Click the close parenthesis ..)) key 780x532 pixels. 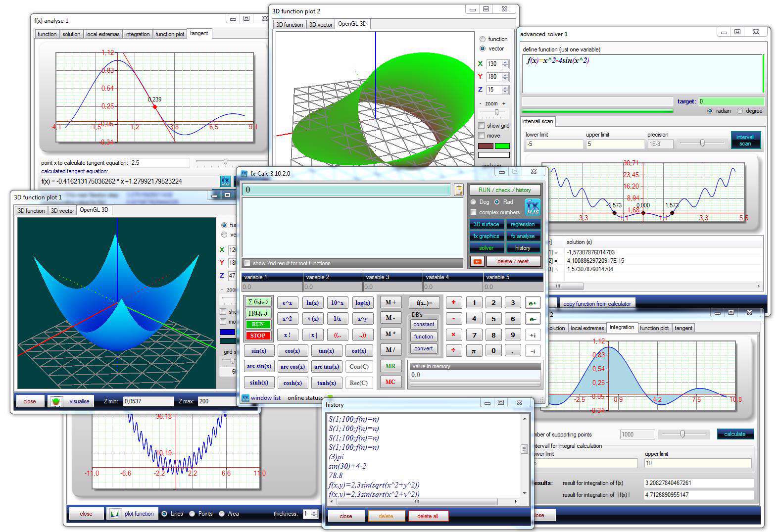(x=362, y=335)
